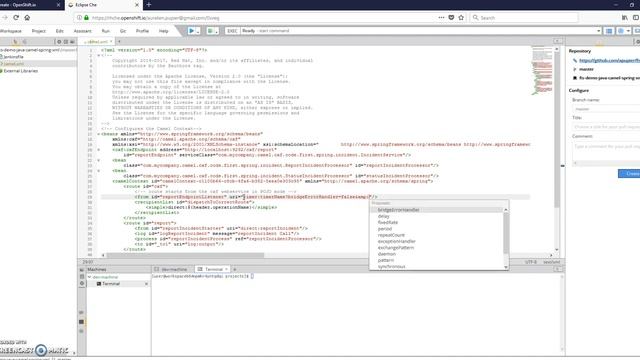Open the Project menu
640x360 pixels.
click(x=39, y=31)
